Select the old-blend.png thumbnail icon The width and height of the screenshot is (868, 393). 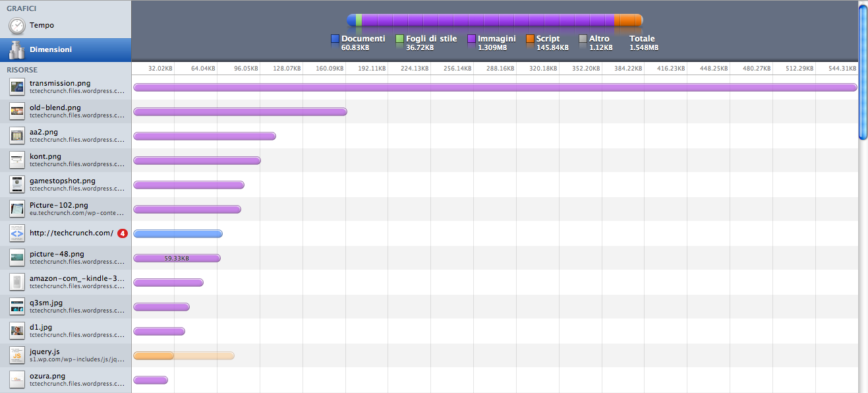[17, 111]
